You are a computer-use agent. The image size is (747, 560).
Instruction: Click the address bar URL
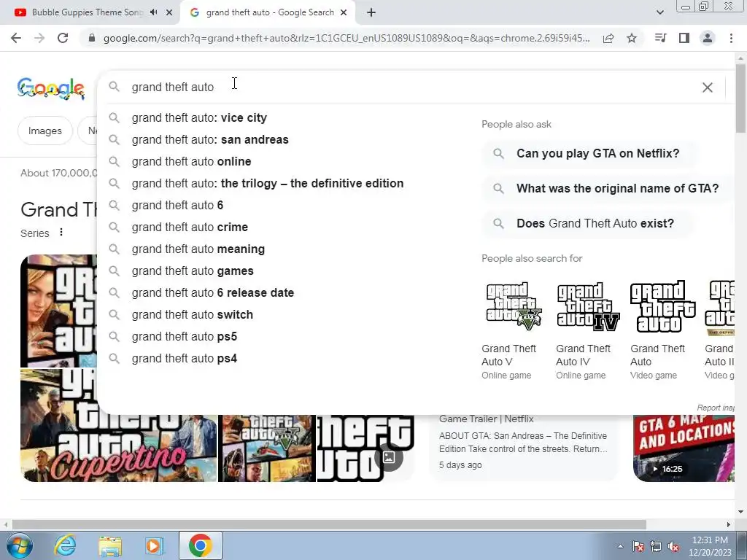click(347, 38)
